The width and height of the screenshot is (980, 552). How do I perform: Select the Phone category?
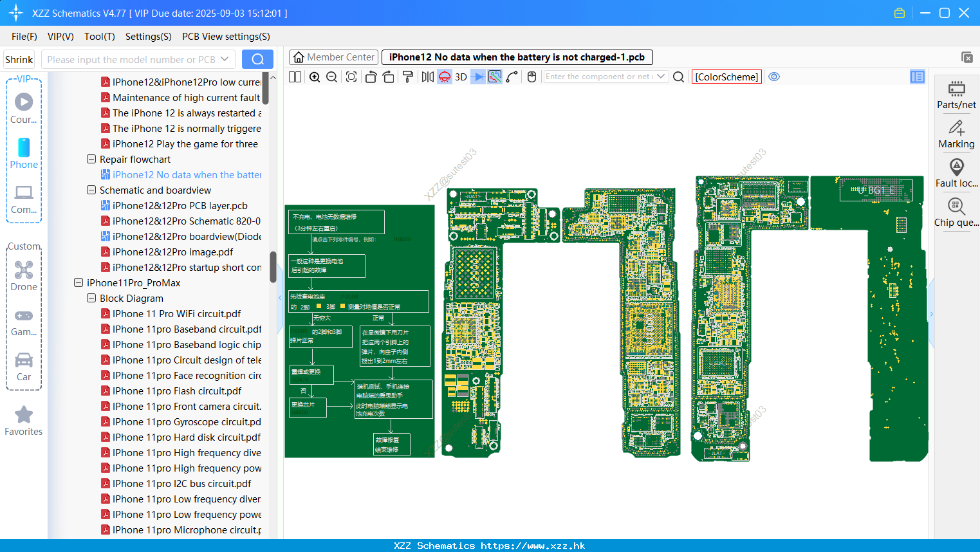tap(24, 154)
